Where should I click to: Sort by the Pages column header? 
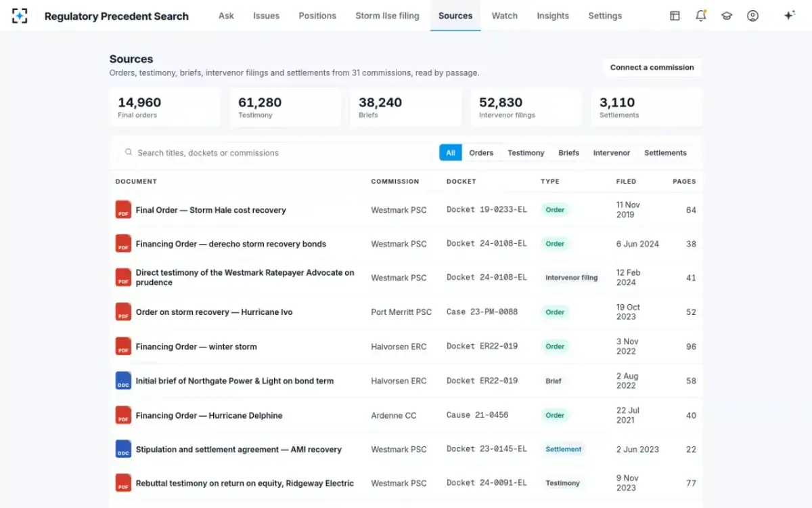(x=684, y=182)
